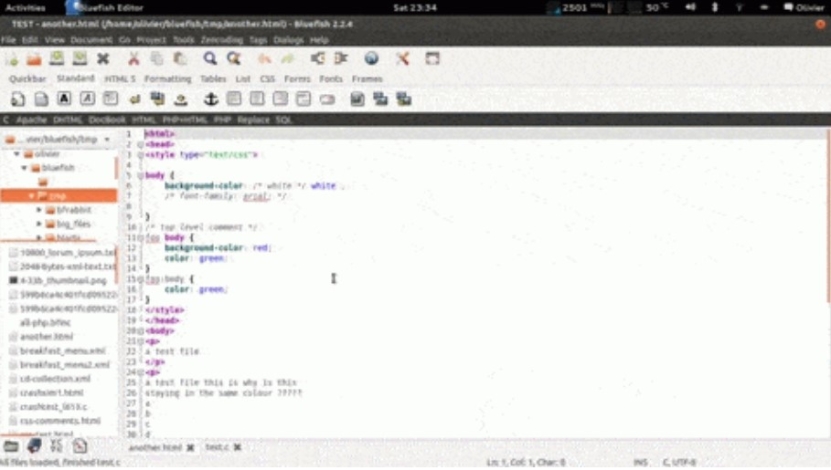Switch to the test.c document tab
This screenshot has width=831, height=470.
click(x=217, y=448)
